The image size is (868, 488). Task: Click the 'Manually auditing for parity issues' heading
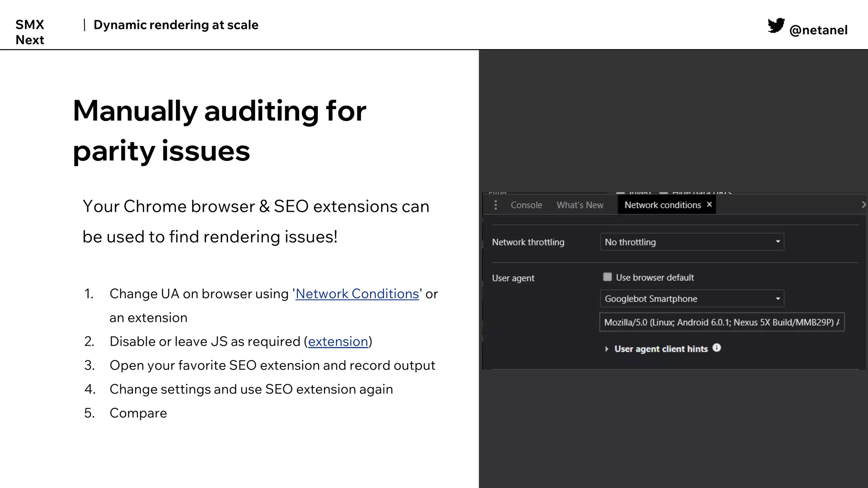219,130
